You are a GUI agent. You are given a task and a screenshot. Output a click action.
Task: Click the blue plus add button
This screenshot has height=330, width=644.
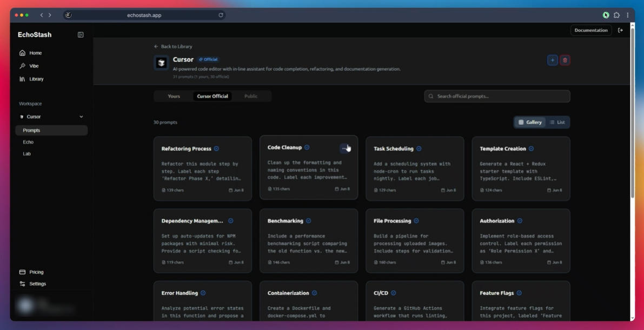[553, 60]
